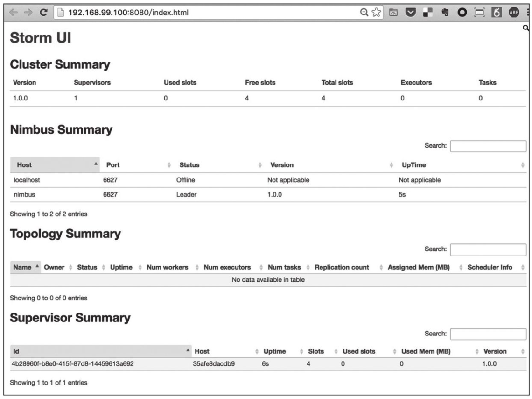The image size is (532, 399).
Task: Go back with the browser back arrow
Action: pos(14,13)
